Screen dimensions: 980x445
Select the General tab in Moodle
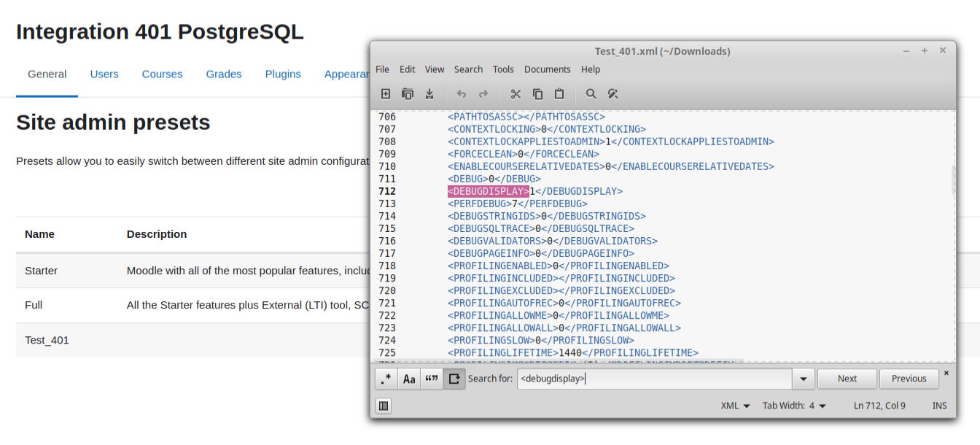47,74
